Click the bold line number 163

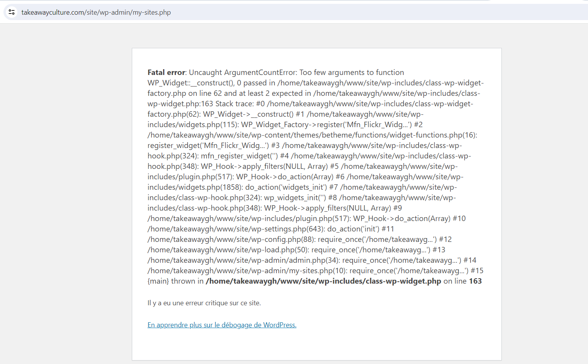pos(475,281)
